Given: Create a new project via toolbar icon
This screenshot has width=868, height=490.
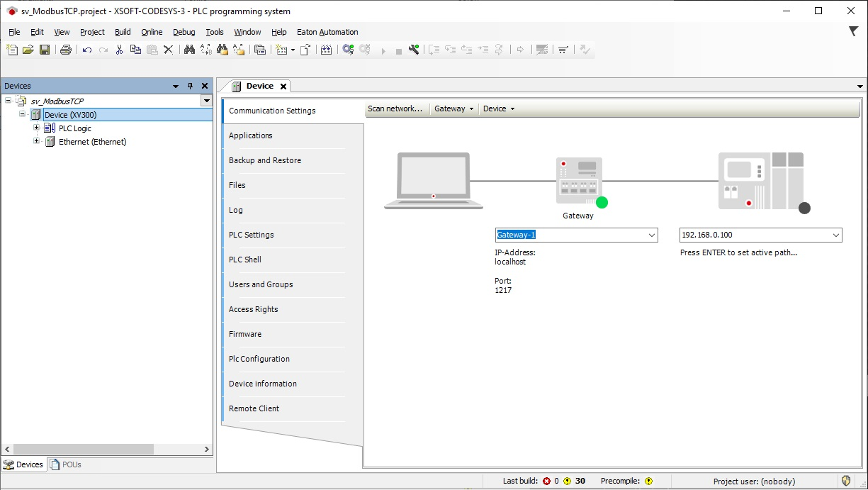Looking at the screenshot, I should point(12,50).
